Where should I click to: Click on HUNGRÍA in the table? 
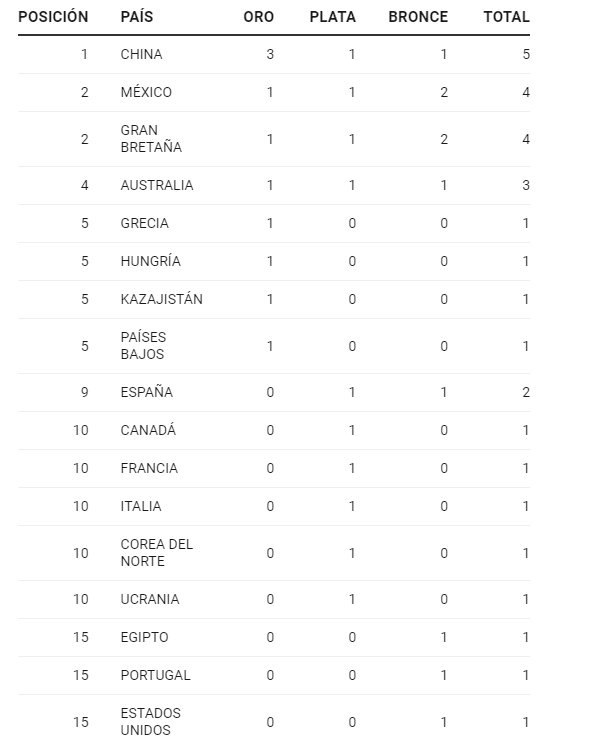click(x=150, y=261)
